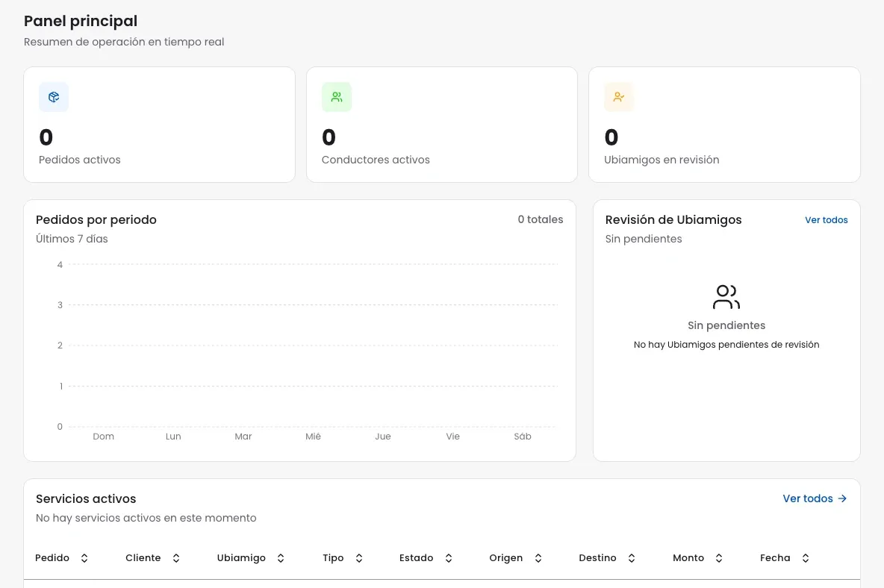Click the Conductores activos label
Image resolution: width=884 pixels, height=588 pixels.
(x=376, y=160)
